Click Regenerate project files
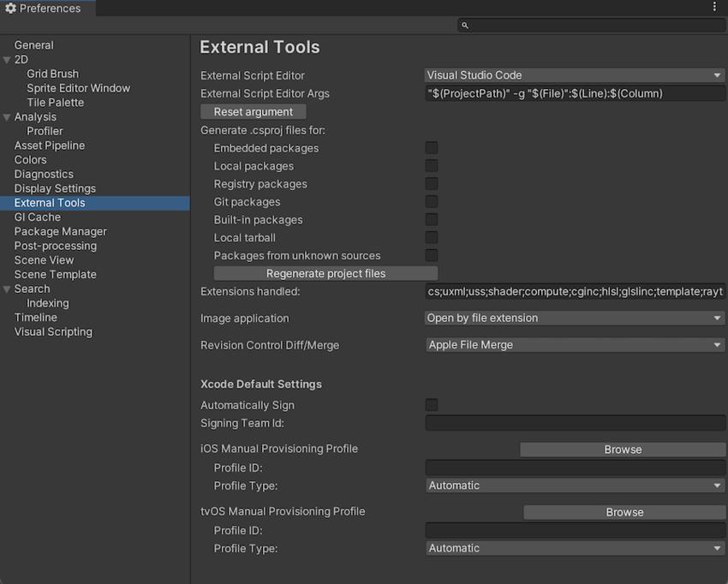Viewport: 728px width, 584px height. pyautogui.click(x=325, y=272)
